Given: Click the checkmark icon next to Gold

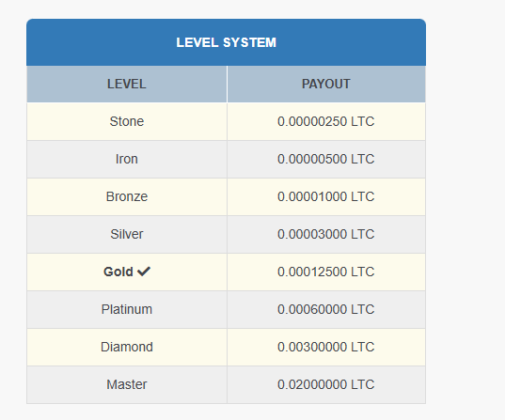Looking at the screenshot, I should coord(144,272).
